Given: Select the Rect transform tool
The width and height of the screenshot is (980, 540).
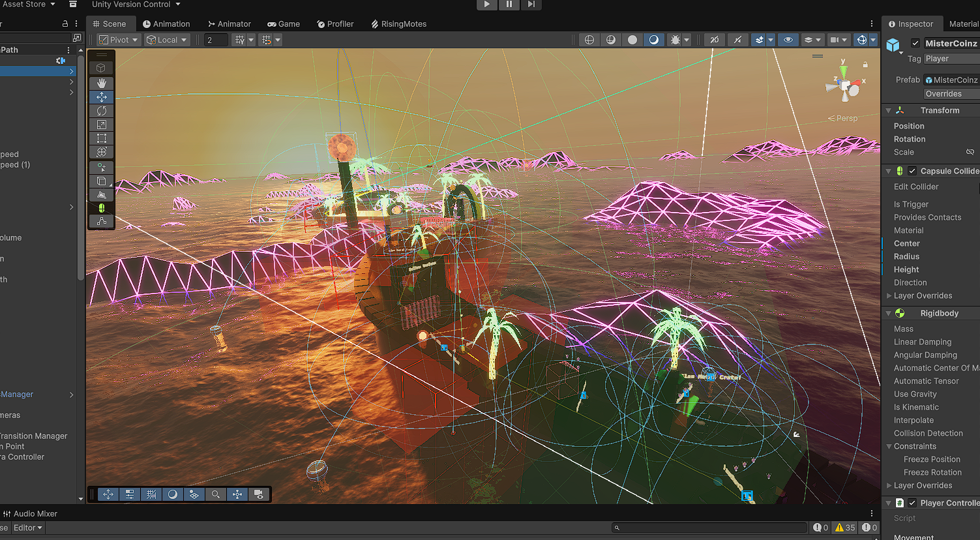Looking at the screenshot, I should (x=102, y=138).
